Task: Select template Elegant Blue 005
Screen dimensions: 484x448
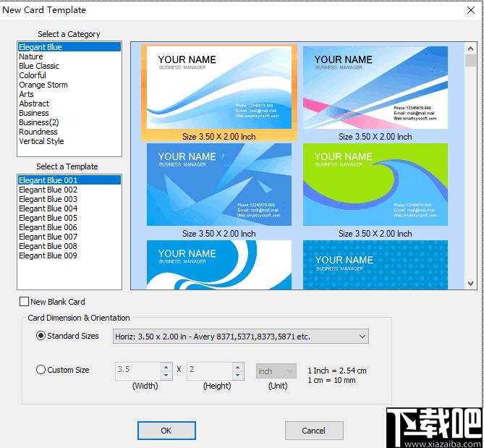Action: pos(48,218)
